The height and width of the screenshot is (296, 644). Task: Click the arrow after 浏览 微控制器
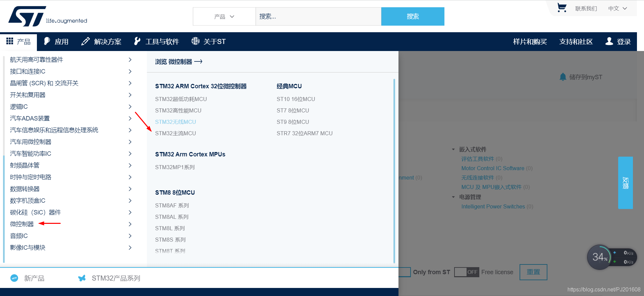[x=198, y=61]
